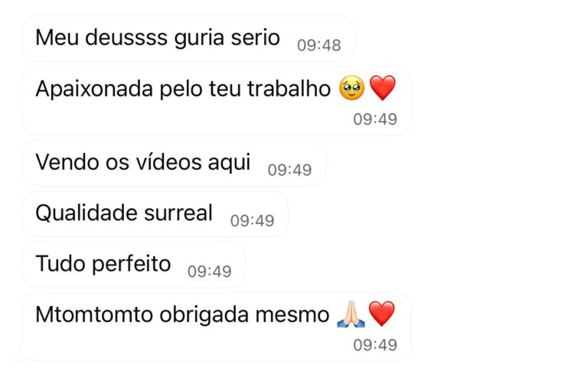Click the word 'obrigada'

click(x=204, y=315)
